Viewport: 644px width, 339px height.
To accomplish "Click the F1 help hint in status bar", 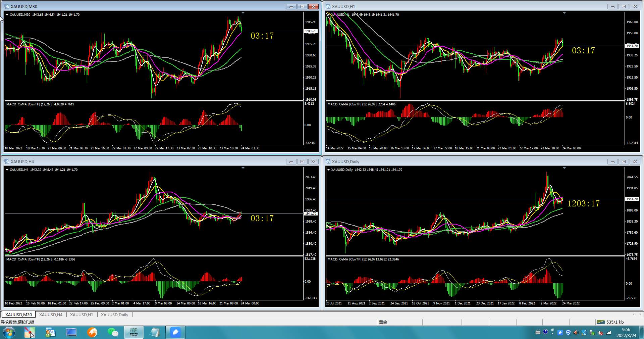I will pos(17,322).
